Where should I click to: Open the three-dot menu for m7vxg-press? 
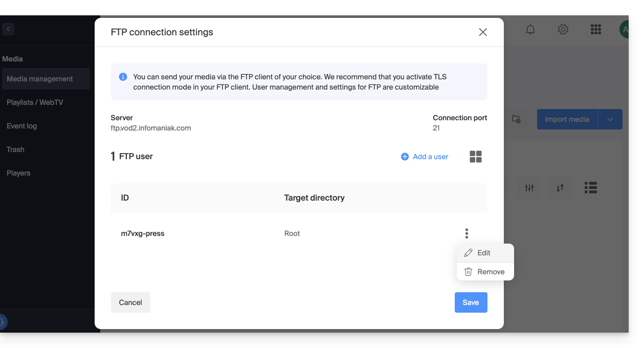click(467, 233)
